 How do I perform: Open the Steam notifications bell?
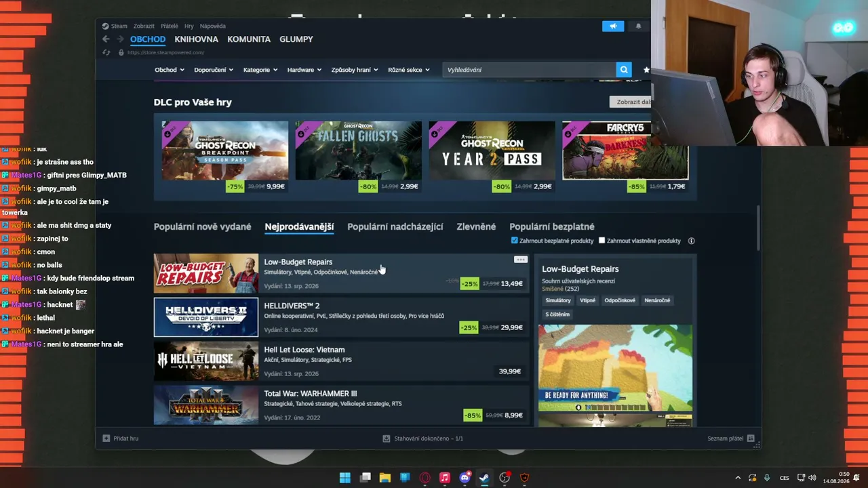(x=638, y=26)
